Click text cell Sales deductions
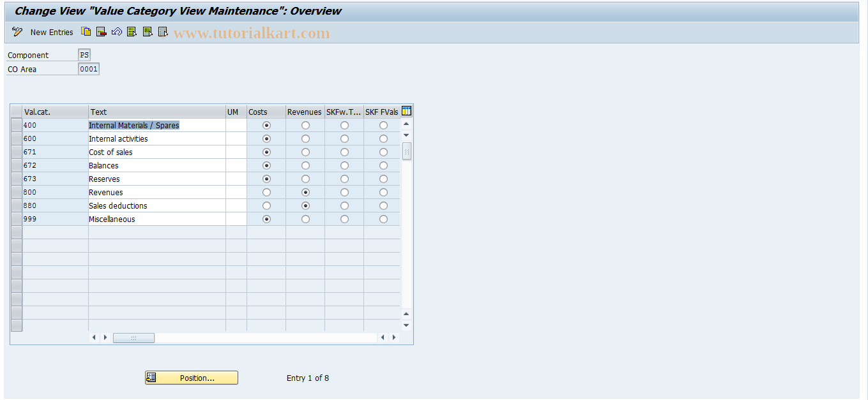 (157, 205)
